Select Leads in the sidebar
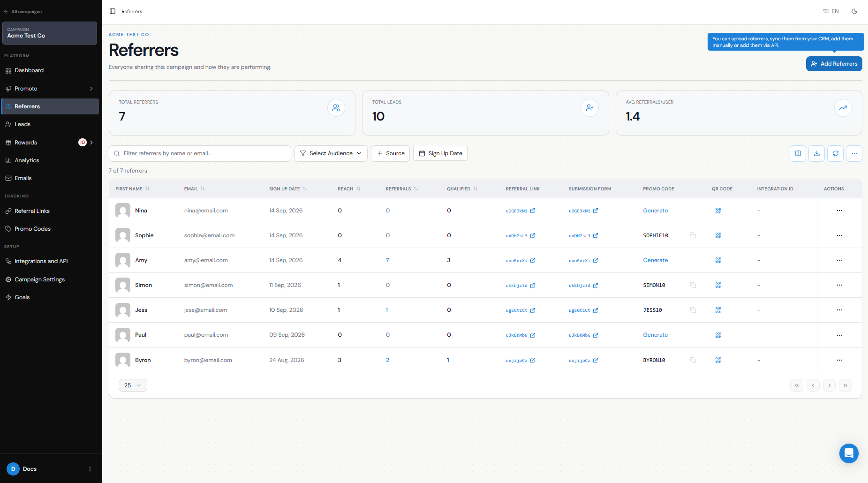868x483 pixels. [x=50, y=124]
